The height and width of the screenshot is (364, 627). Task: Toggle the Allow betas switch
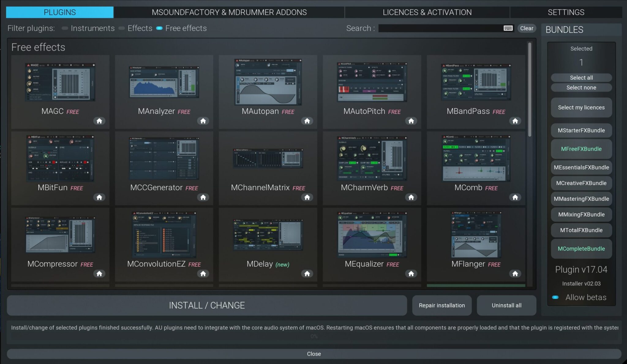[x=555, y=297]
